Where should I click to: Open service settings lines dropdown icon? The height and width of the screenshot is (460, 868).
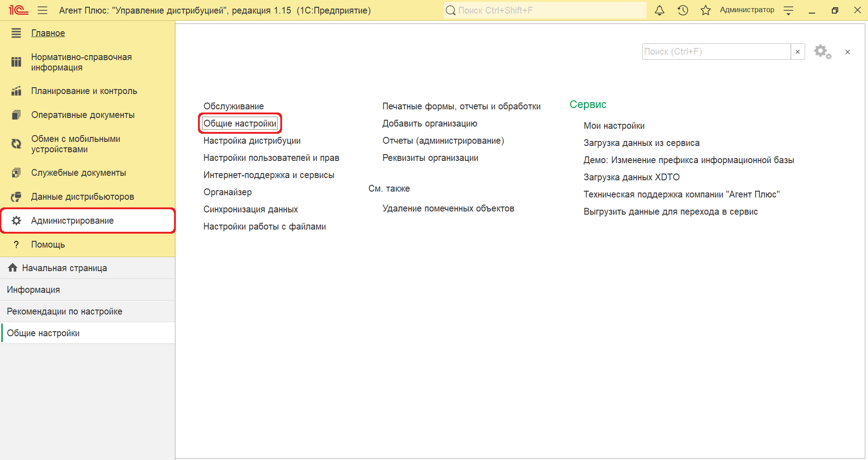point(788,10)
